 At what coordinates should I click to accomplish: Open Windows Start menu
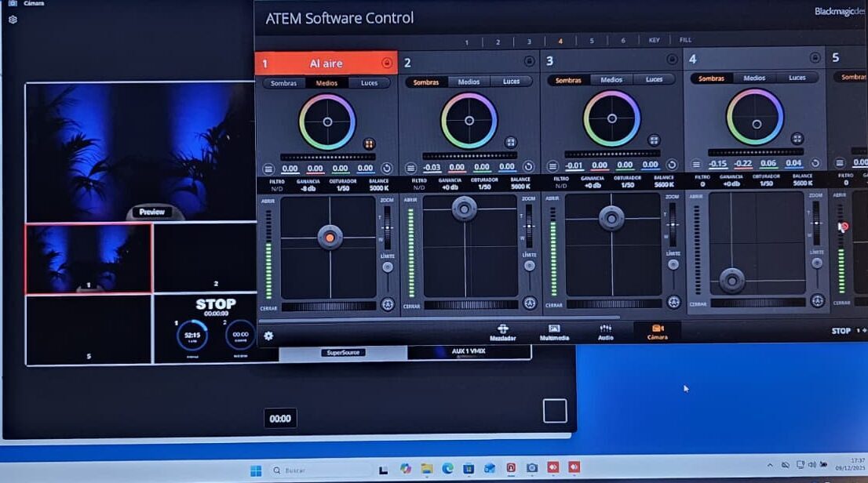(x=256, y=470)
